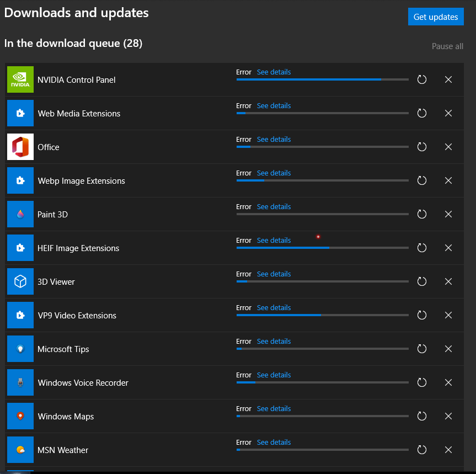Open the HEIF Image Extensions app icon
The width and height of the screenshot is (476, 474).
20,248
